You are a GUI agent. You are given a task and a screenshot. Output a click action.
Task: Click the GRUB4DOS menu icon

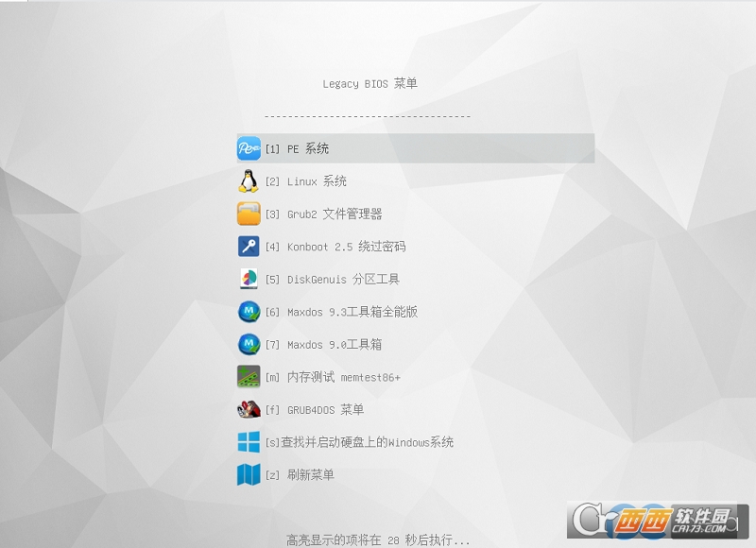point(249,410)
